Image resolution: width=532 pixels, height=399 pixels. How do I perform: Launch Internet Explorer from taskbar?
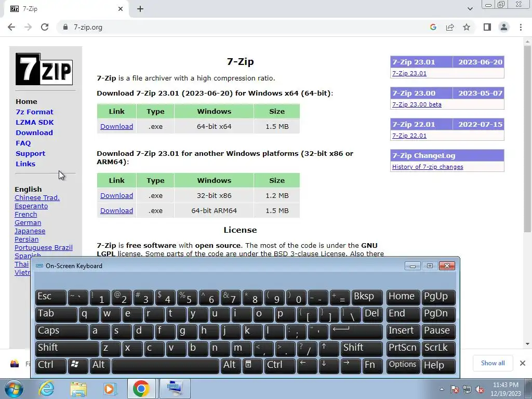pos(46,389)
